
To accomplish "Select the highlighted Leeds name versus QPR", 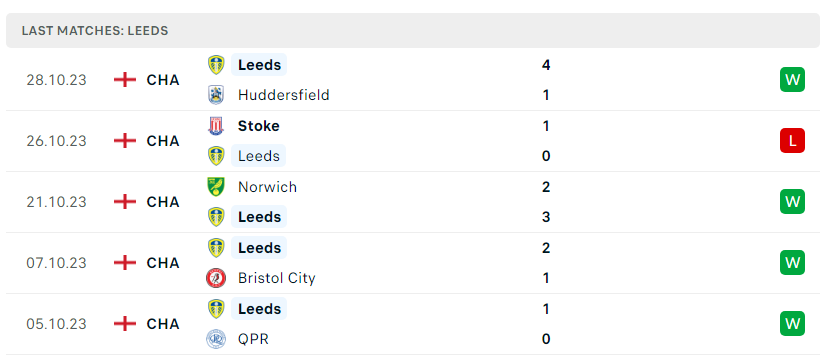I will pyautogui.click(x=259, y=309).
